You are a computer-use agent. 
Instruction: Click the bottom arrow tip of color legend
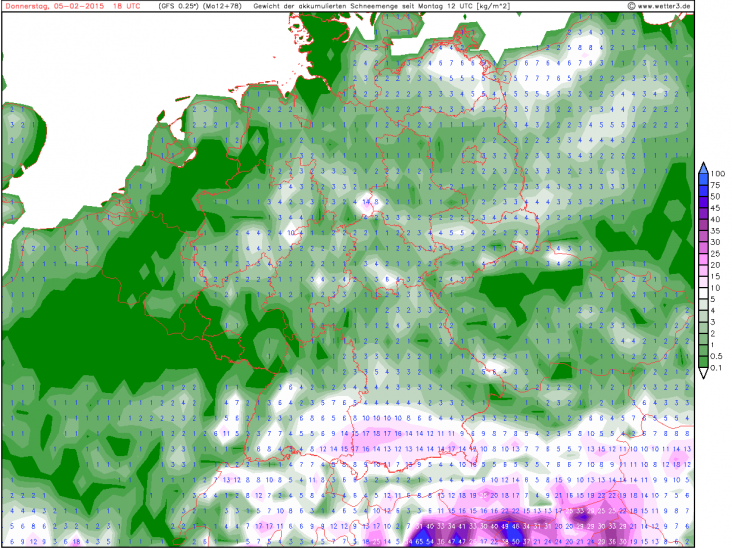702,377
